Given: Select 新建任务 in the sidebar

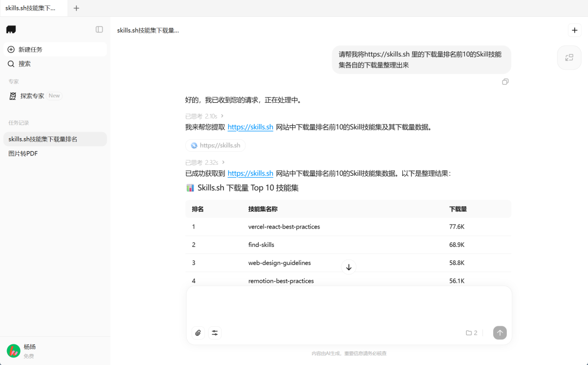Looking at the screenshot, I should [30, 50].
